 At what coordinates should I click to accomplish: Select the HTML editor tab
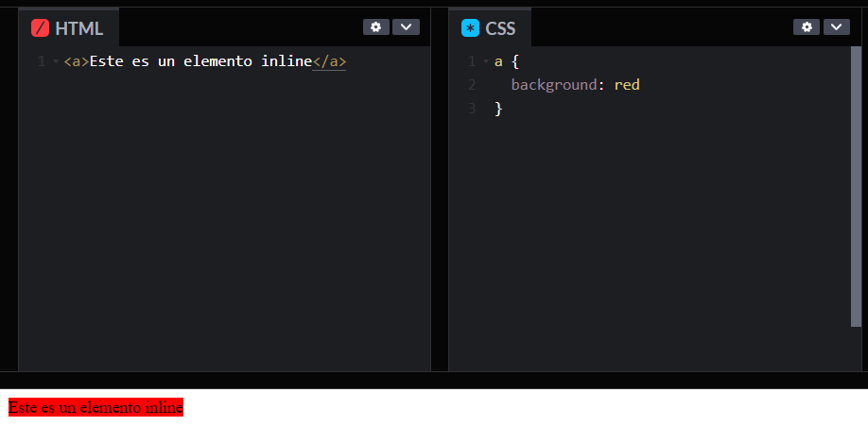69,27
